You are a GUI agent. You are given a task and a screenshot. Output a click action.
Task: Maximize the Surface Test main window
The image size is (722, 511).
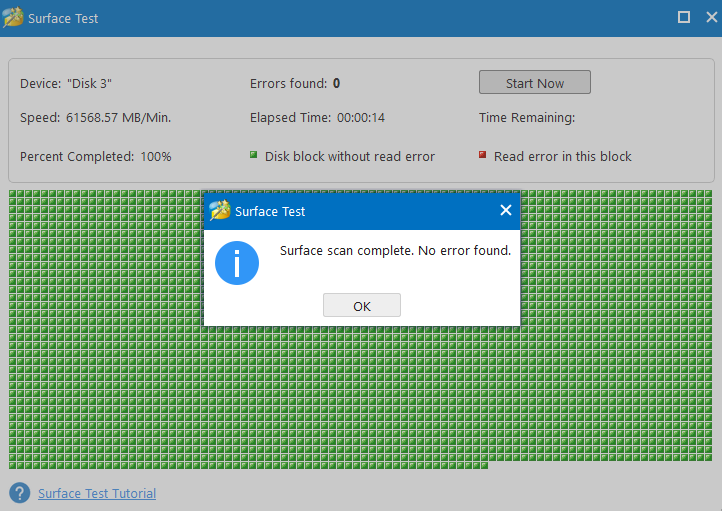[684, 17]
